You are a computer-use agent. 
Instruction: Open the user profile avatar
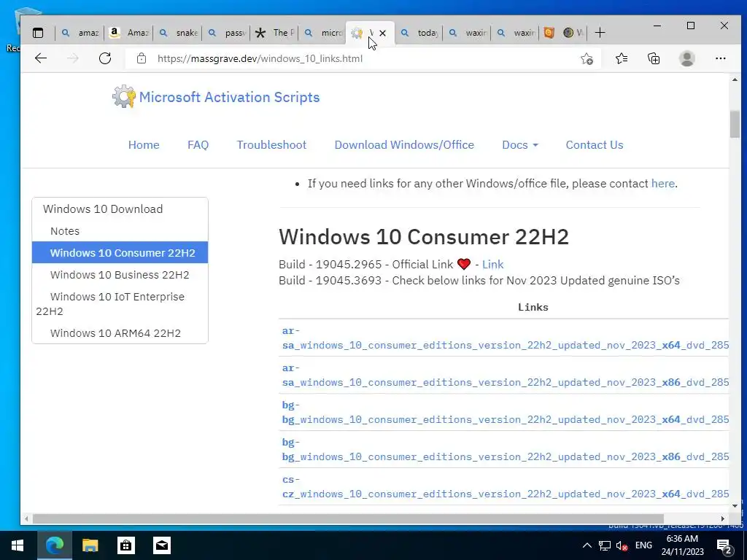pos(687,58)
